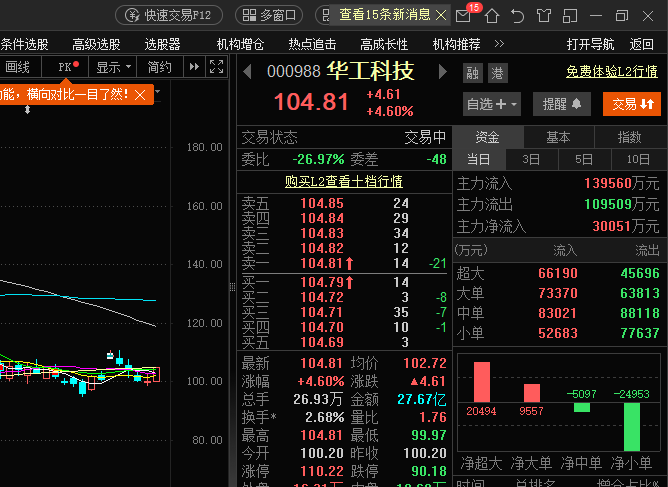Viewport: 668px width, 487px height.
Task: Switch to the 基本 tab
Action: click(559, 137)
